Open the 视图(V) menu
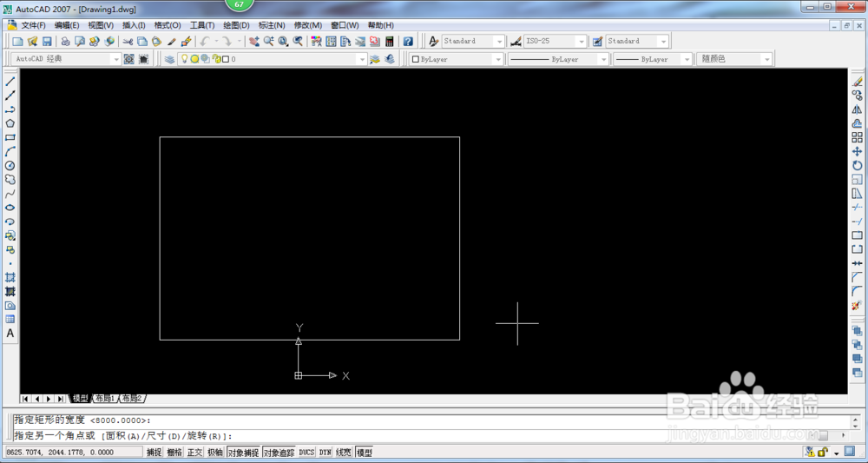The image size is (868, 463). point(101,25)
